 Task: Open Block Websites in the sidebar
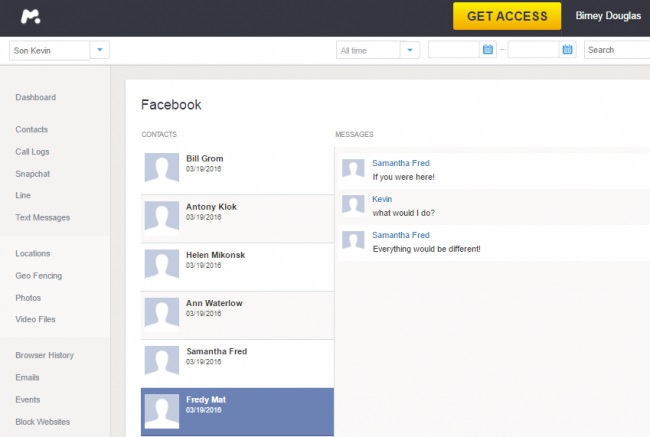[43, 422]
